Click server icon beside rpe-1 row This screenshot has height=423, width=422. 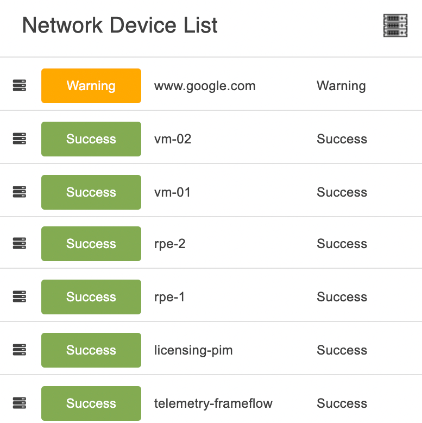[19, 296]
